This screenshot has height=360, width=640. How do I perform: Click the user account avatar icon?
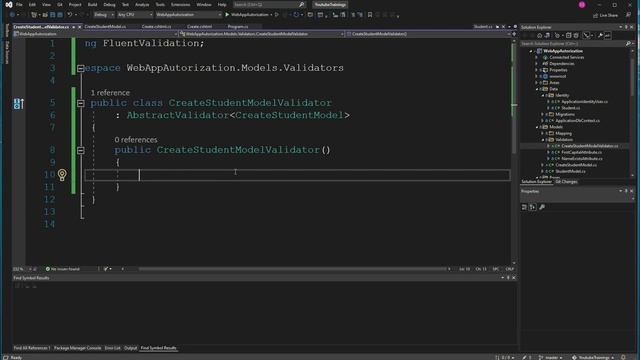pos(582,5)
